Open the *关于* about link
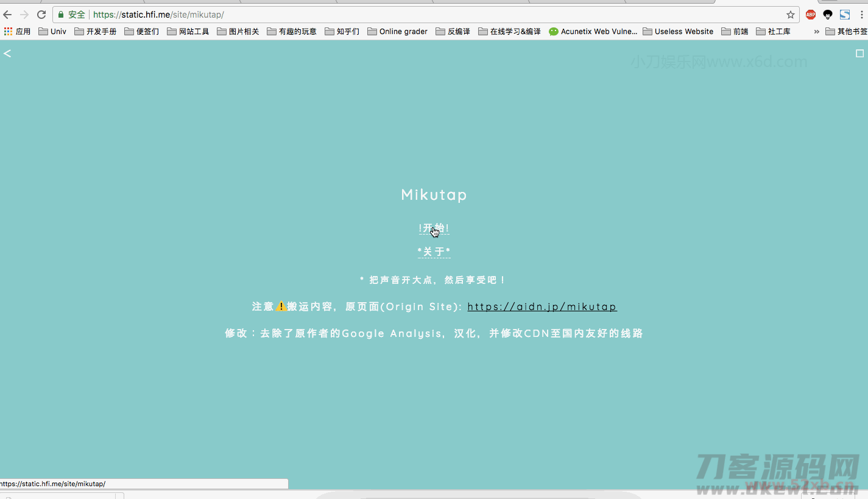The width and height of the screenshot is (868, 499). coord(434,251)
